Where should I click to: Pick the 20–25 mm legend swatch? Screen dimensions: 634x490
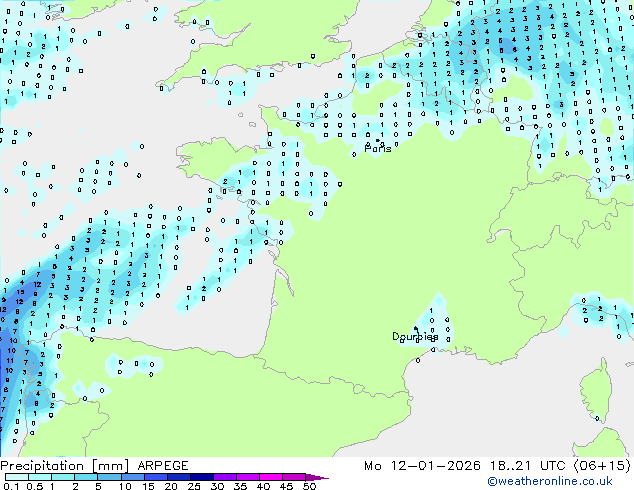[178, 477]
